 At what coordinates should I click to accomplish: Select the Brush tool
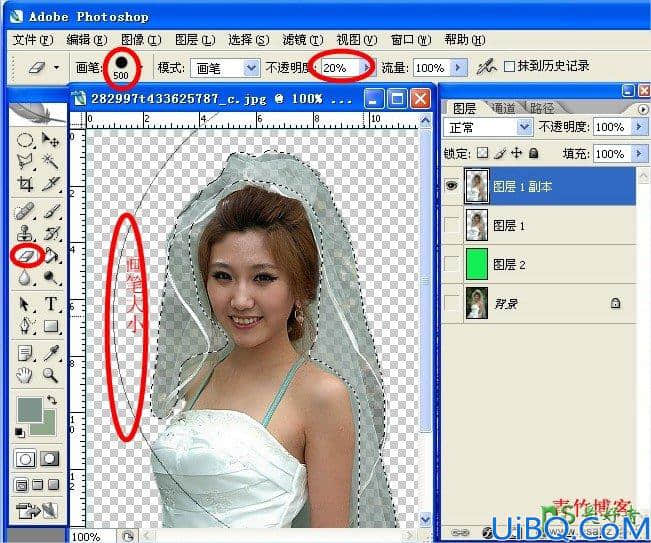pos(51,211)
